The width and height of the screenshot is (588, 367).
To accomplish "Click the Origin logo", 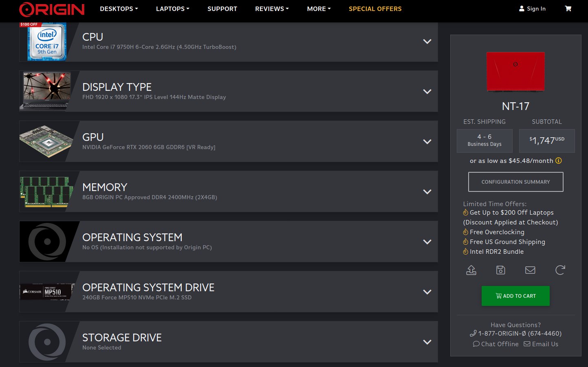I will point(52,9).
